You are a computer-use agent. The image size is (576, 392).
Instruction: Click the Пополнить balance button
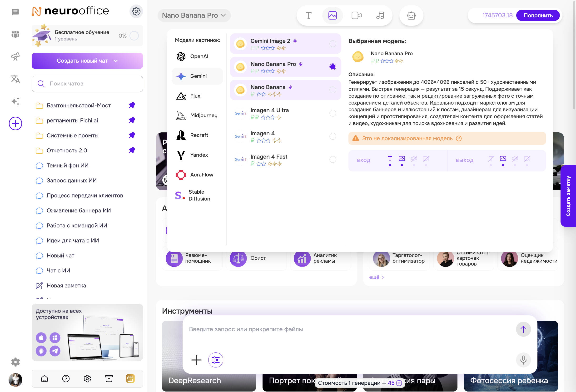tap(538, 15)
